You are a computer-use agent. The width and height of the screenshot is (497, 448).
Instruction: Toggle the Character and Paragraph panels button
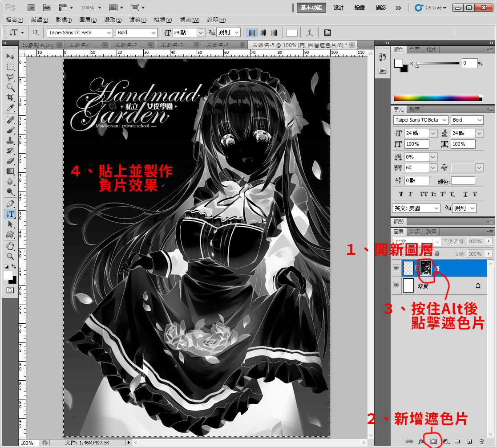[327, 33]
